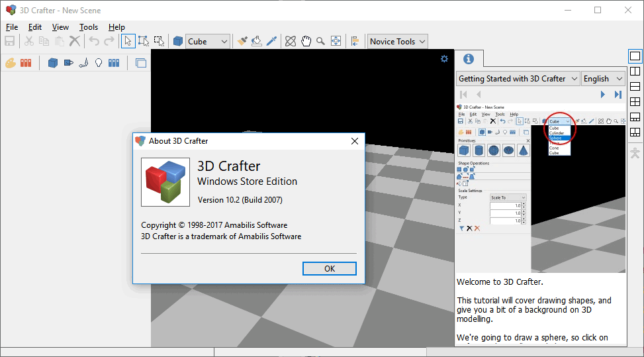This screenshot has height=357, width=644.
Task: Switch to single viewport layout
Action: tap(635, 56)
